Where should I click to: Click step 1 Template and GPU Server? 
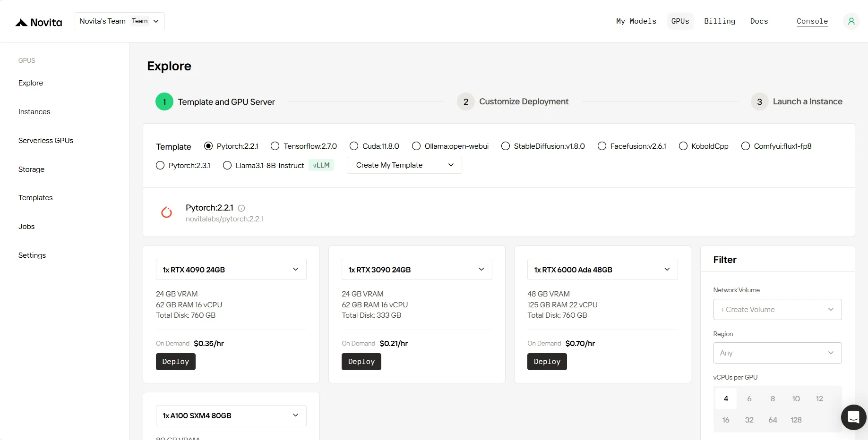(x=215, y=102)
